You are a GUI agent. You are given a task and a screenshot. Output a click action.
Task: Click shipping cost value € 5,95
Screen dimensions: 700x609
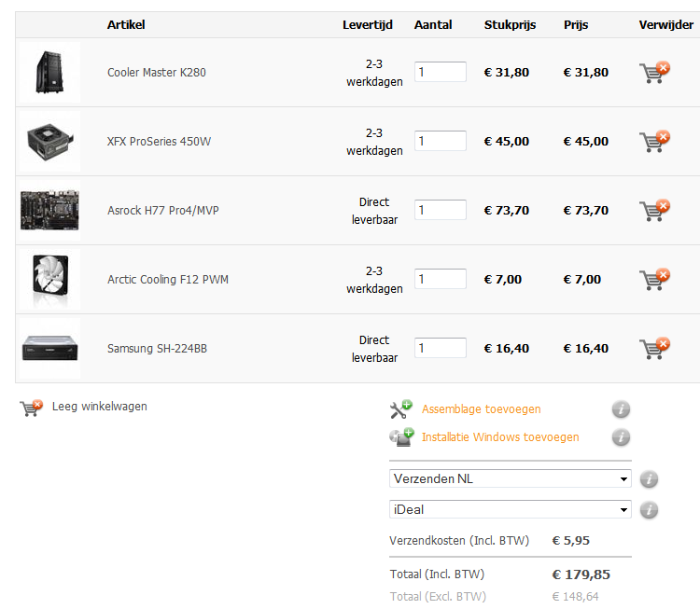click(570, 541)
